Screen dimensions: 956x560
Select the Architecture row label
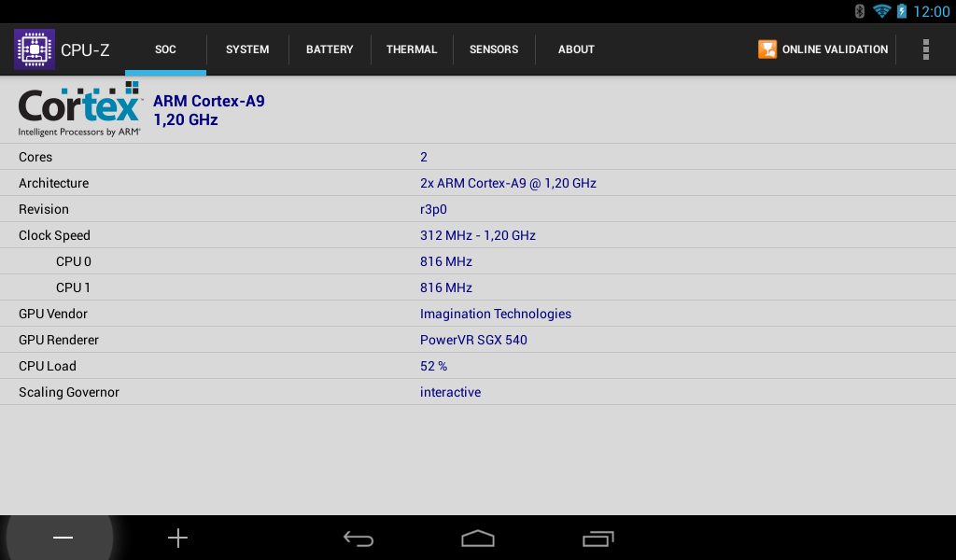pos(53,184)
